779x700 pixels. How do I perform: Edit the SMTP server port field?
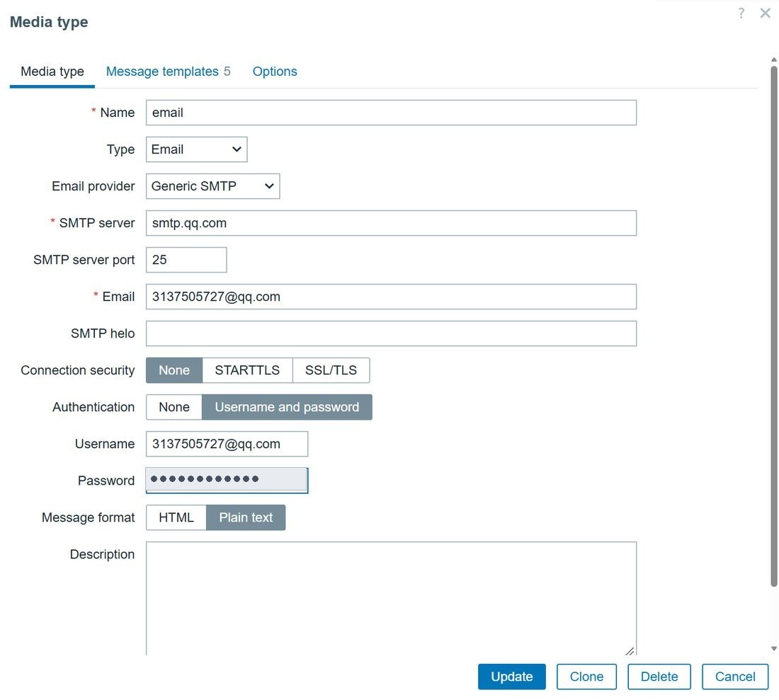[186, 260]
